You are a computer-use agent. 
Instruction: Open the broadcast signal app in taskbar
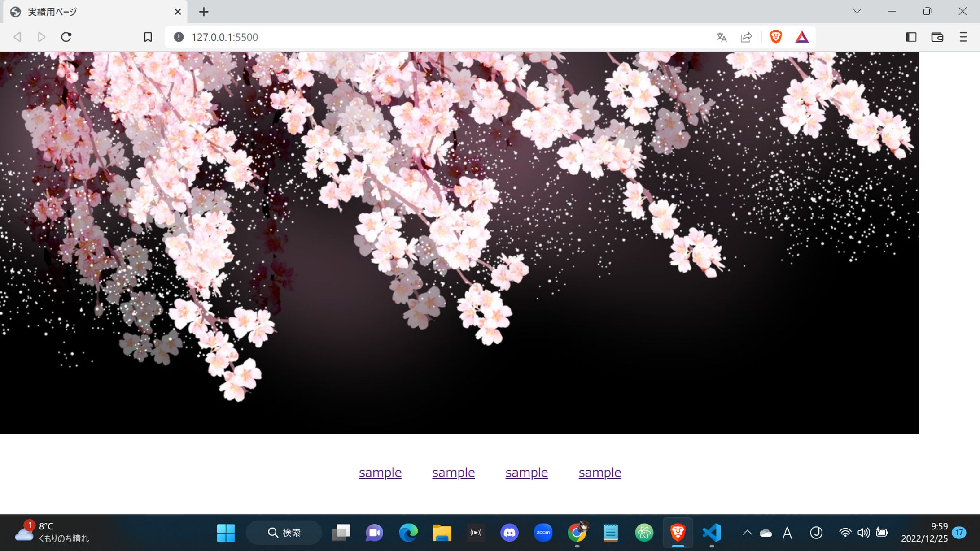[x=476, y=533]
